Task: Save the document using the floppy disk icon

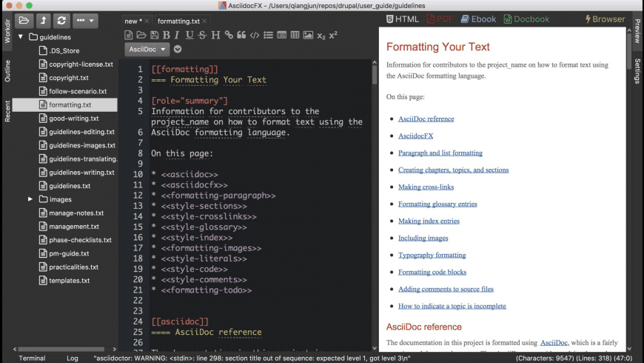Action: pos(154,35)
